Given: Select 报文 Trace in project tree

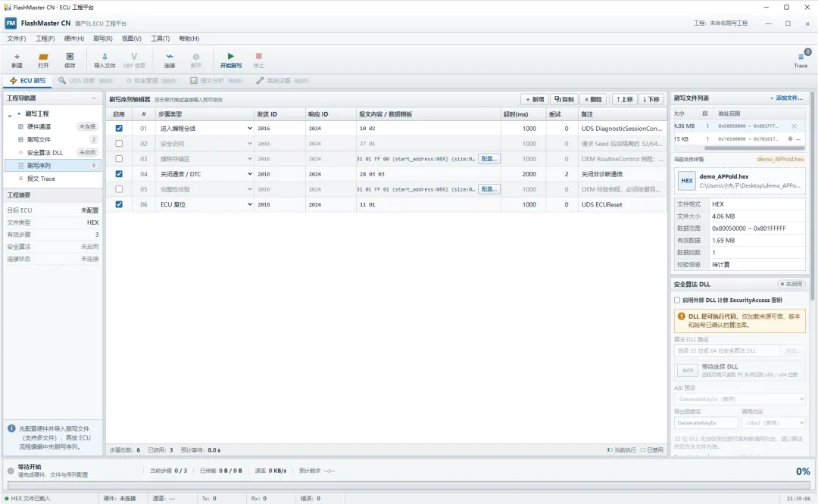Looking at the screenshot, I should pos(52,179).
